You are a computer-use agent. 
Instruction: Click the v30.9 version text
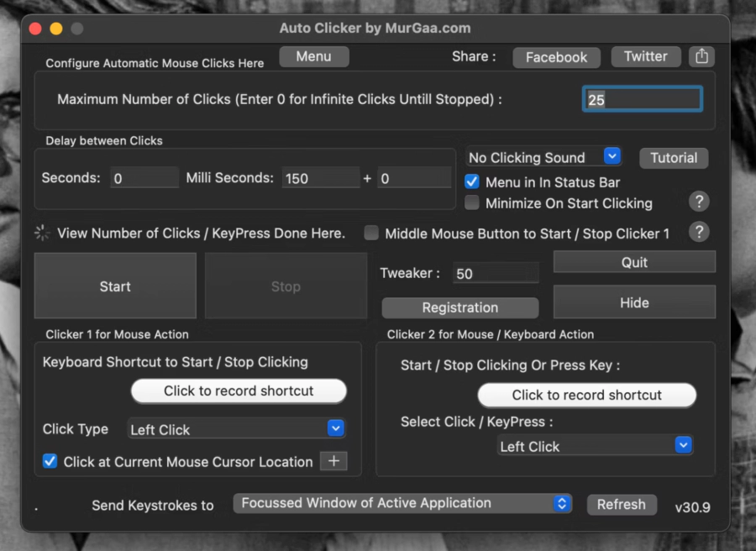pyautogui.click(x=692, y=507)
